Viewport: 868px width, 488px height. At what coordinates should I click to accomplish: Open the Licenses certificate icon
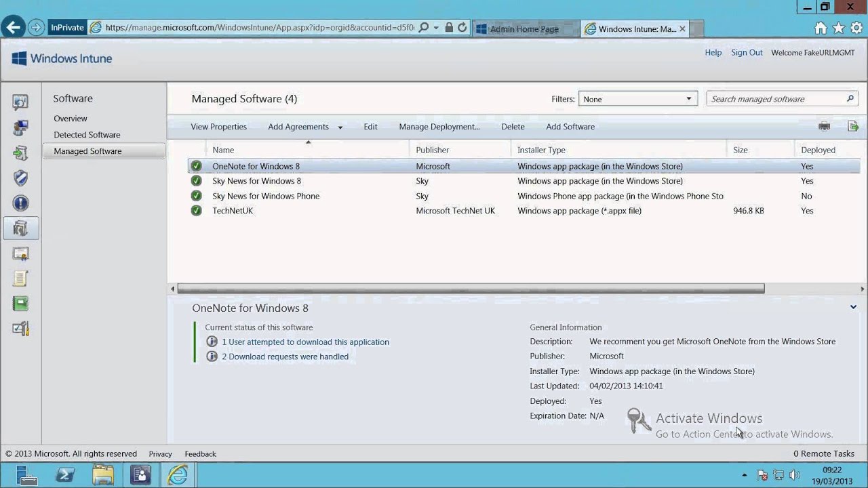click(20, 253)
